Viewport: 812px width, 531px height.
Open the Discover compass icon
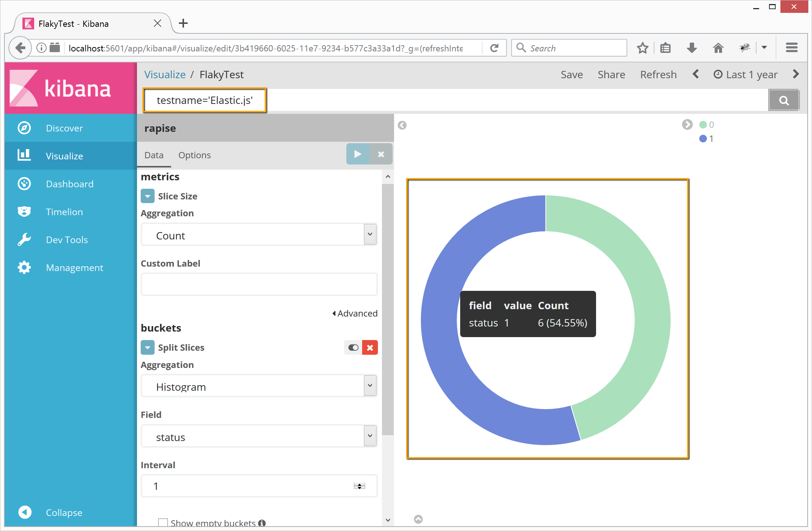(x=24, y=128)
